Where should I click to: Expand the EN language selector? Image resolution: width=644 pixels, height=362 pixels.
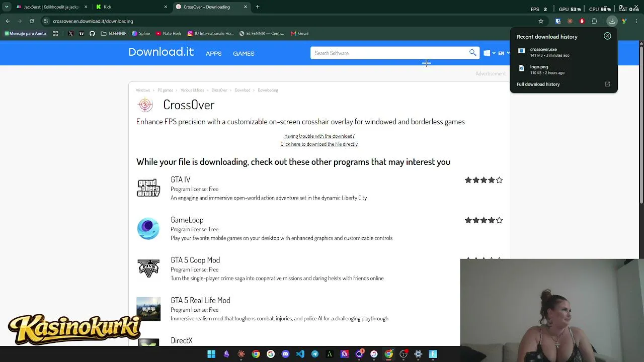[x=503, y=53]
